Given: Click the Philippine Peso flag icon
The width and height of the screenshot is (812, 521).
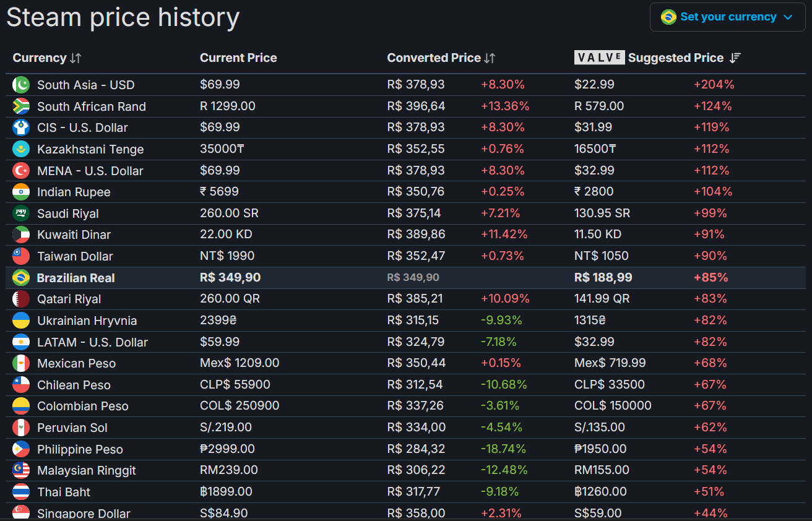Looking at the screenshot, I should click(21, 449).
